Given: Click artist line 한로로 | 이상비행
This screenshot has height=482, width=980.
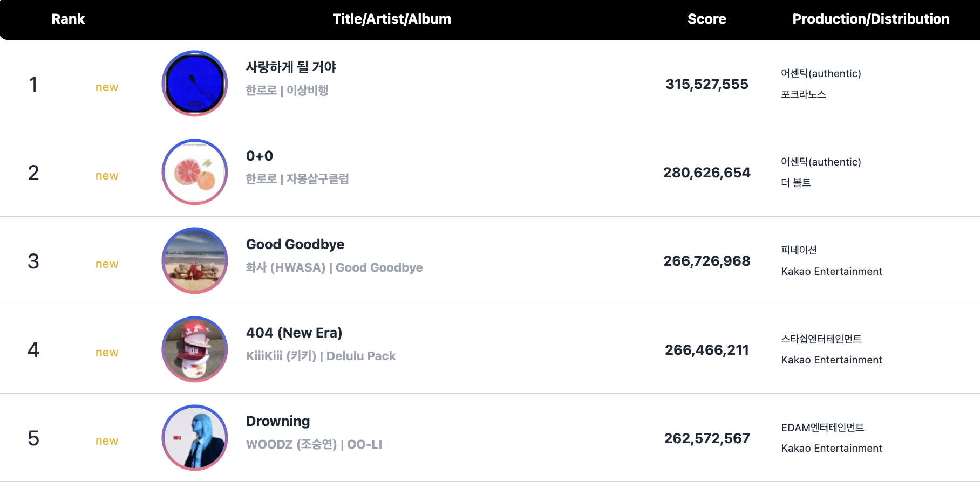Looking at the screenshot, I should tap(287, 91).
